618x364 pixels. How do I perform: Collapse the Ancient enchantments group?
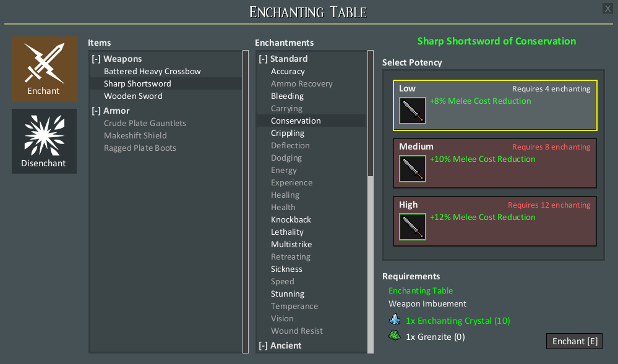pos(263,345)
